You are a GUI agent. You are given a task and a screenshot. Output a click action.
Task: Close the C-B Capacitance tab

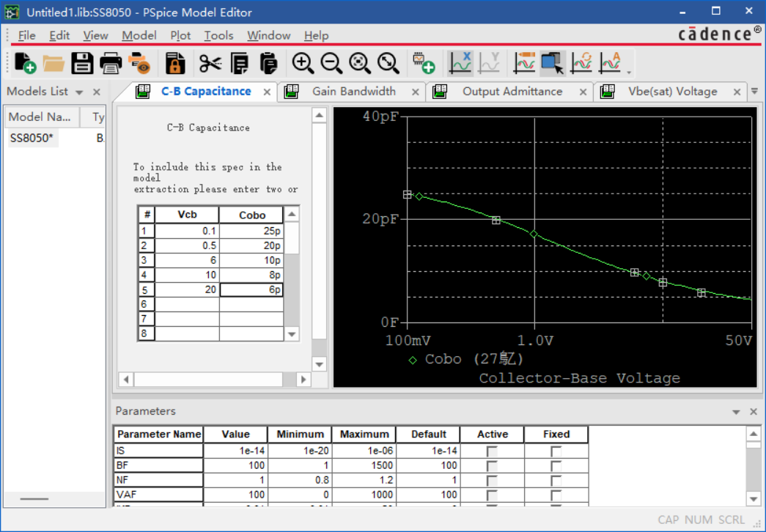(x=268, y=92)
